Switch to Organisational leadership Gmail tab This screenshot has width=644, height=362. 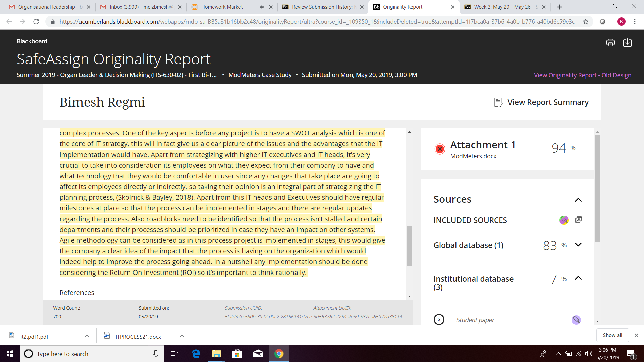49,7
